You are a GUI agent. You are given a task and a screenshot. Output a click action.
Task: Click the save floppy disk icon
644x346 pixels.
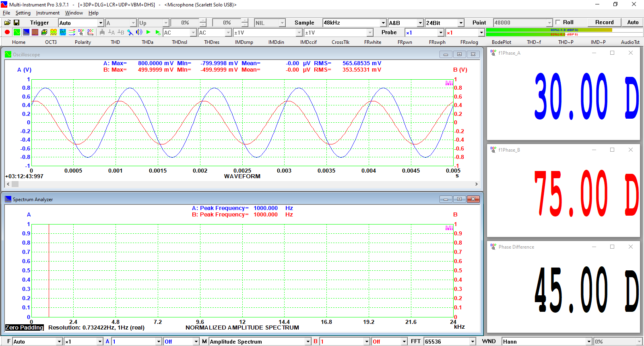(x=17, y=23)
